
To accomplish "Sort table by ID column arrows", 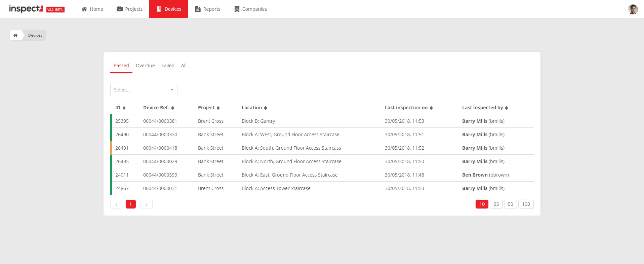I will tap(124, 108).
